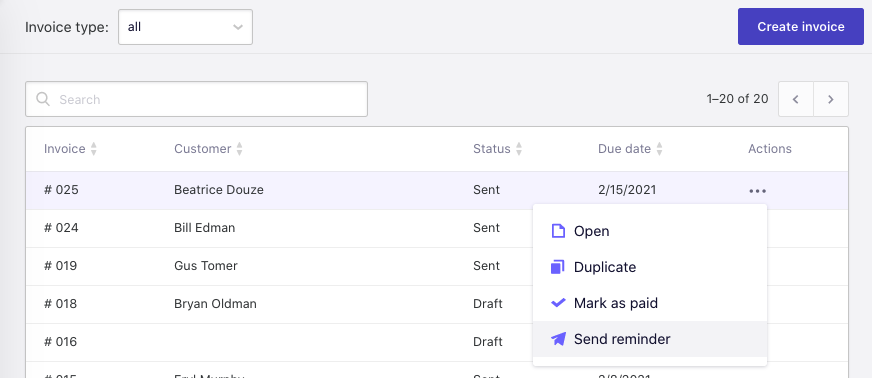Select Send reminder from the context menu
The width and height of the screenshot is (872, 378).
pyautogui.click(x=650, y=339)
